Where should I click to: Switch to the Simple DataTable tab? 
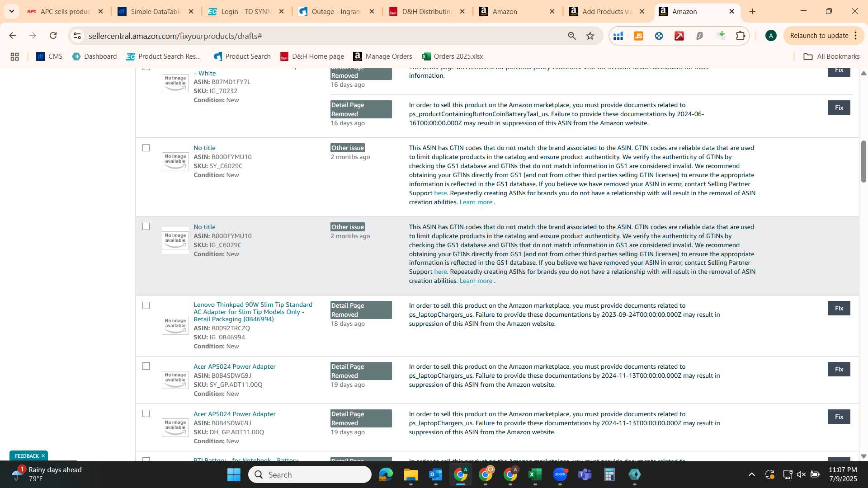click(x=156, y=11)
